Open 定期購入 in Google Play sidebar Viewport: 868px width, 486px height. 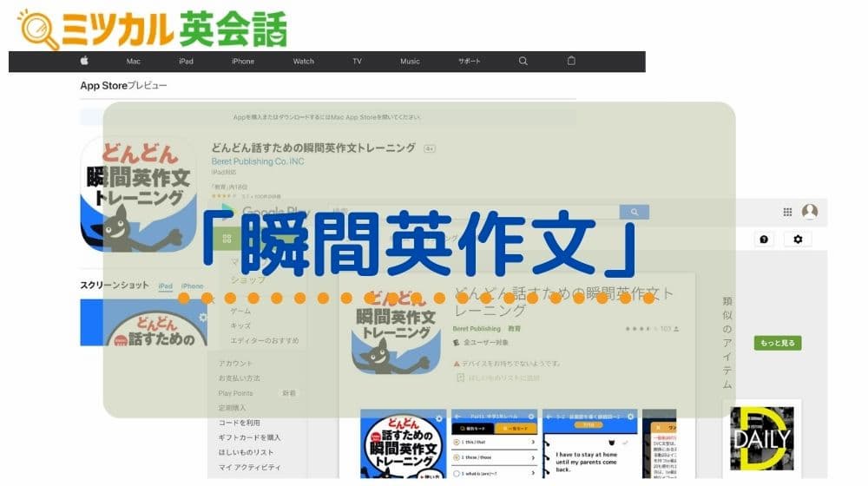(x=232, y=408)
